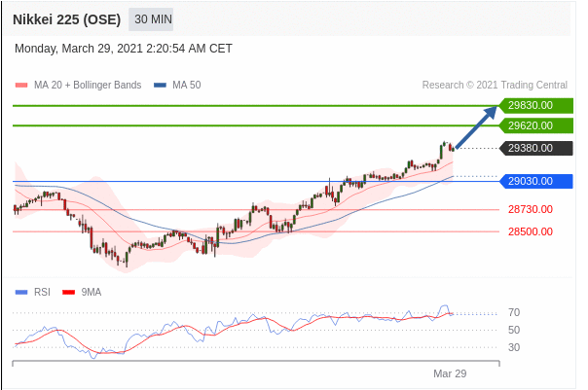Click the MA 50 blue legend swatch
The width and height of the screenshot is (588, 390).
pos(160,85)
